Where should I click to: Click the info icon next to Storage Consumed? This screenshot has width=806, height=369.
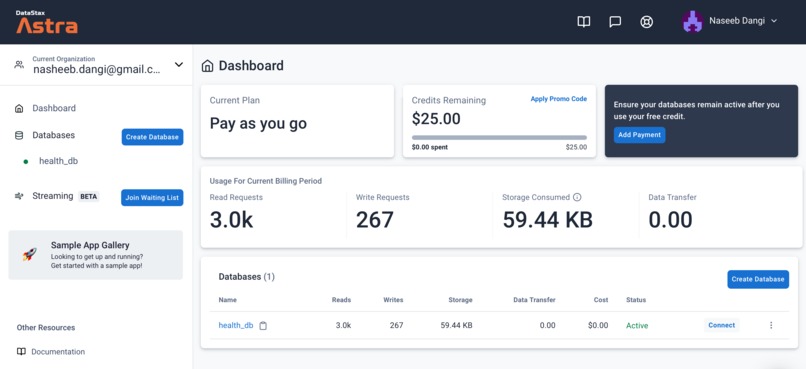pyautogui.click(x=577, y=197)
